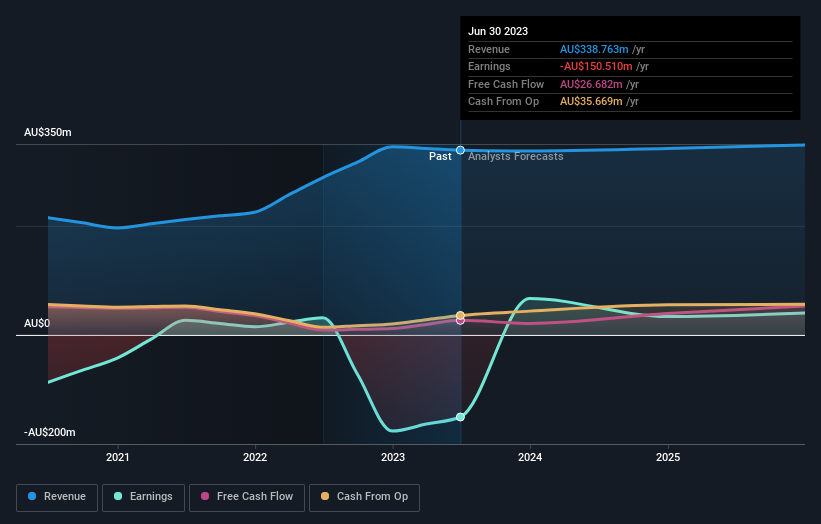Click the -AU$200m y-axis label

pyautogui.click(x=50, y=432)
